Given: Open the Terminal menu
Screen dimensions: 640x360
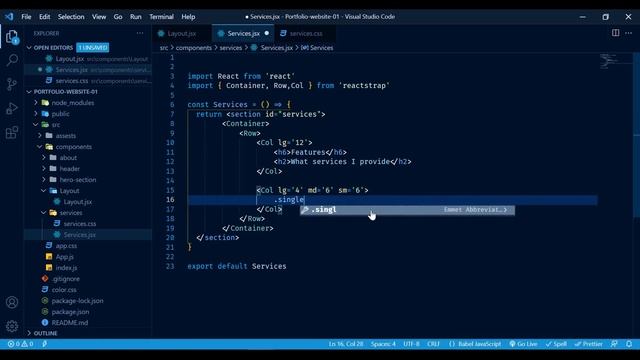Looking at the screenshot, I should pos(161,17).
